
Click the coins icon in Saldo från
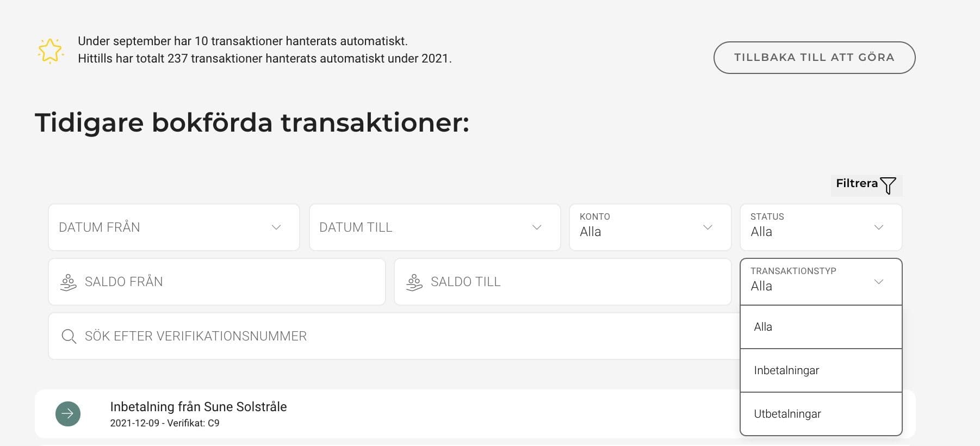69,282
